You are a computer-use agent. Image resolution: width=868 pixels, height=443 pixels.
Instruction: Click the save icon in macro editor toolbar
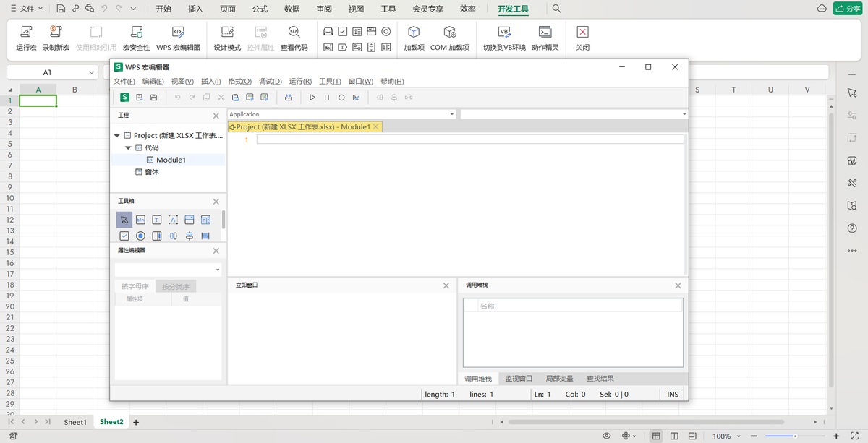(x=153, y=97)
